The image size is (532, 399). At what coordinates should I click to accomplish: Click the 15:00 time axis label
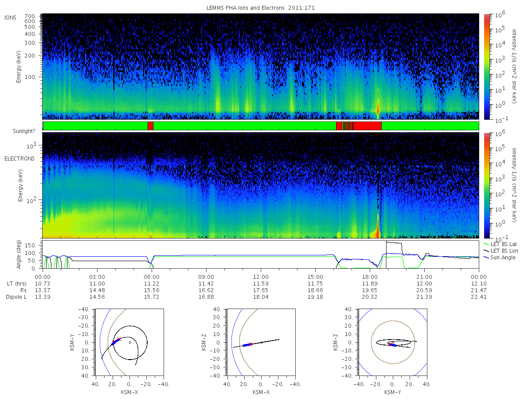[x=315, y=276]
